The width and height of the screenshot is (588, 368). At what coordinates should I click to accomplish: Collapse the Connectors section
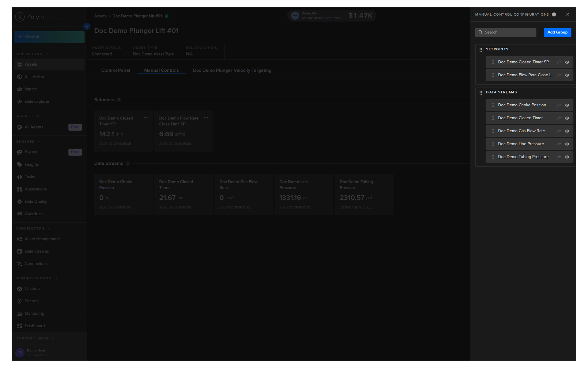(x=33, y=229)
